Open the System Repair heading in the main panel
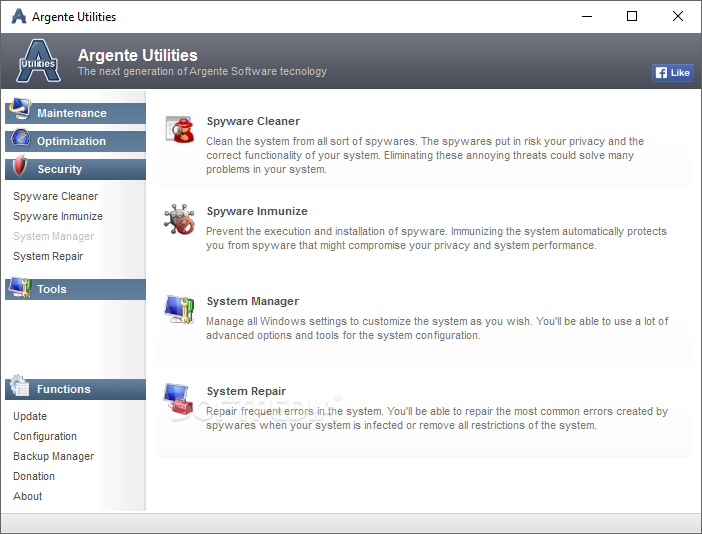The height and width of the screenshot is (534, 702). click(x=246, y=391)
